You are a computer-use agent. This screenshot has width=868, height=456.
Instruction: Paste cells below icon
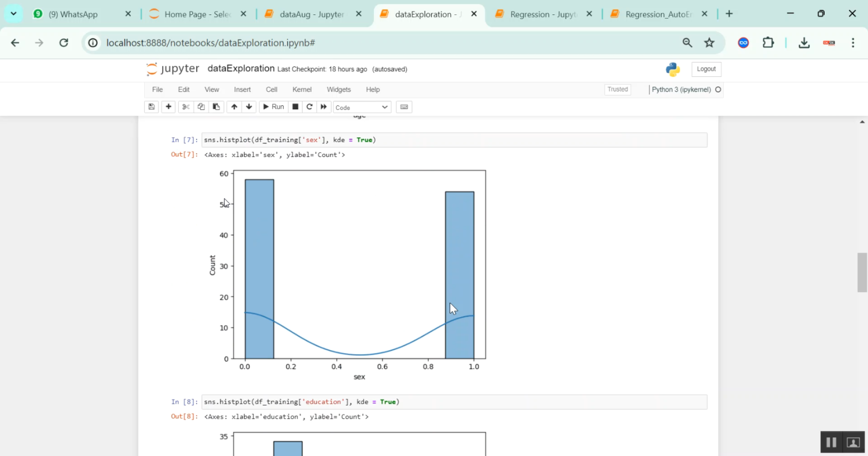click(216, 107)
